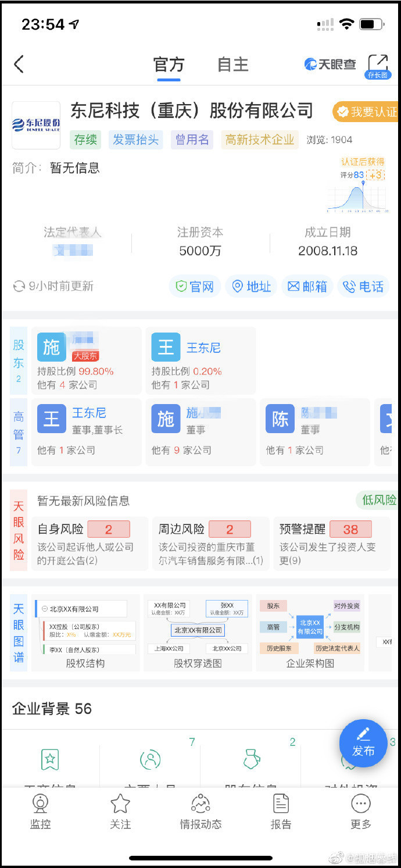Switch to the 自主 tab
Viewport: 401px width, 868px height.
[x=233, y=64]
